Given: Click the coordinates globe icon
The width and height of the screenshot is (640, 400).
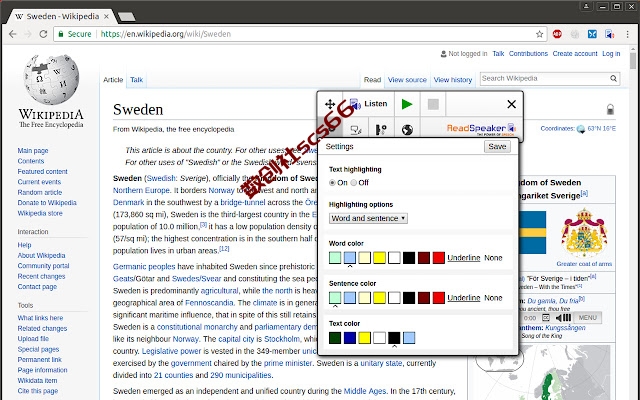Looking at the screenshot, I should (x=581, y=129).
